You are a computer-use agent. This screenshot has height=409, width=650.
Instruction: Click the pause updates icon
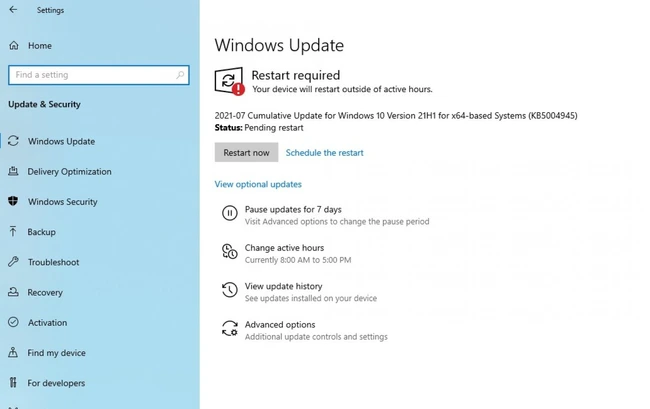coord(229,214)
